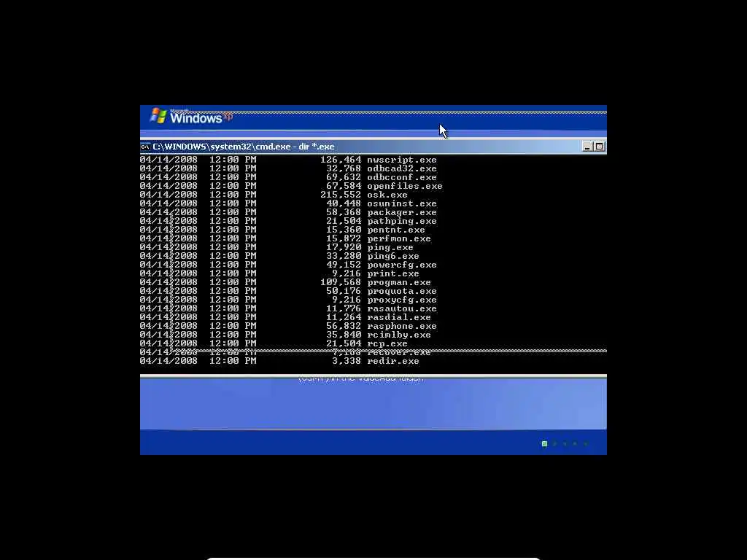Click the 109,568 file size value
The height and width of the screenshot is (560, 747).
coord(341,282)
